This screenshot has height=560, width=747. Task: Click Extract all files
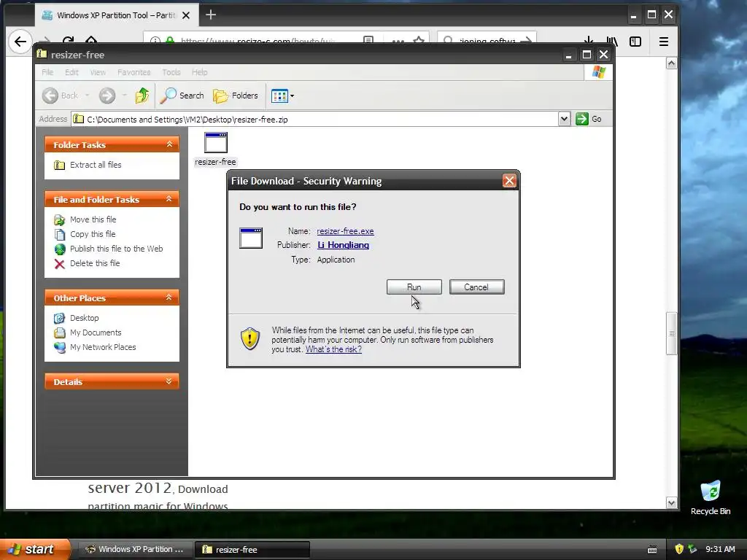coord(96,165)
